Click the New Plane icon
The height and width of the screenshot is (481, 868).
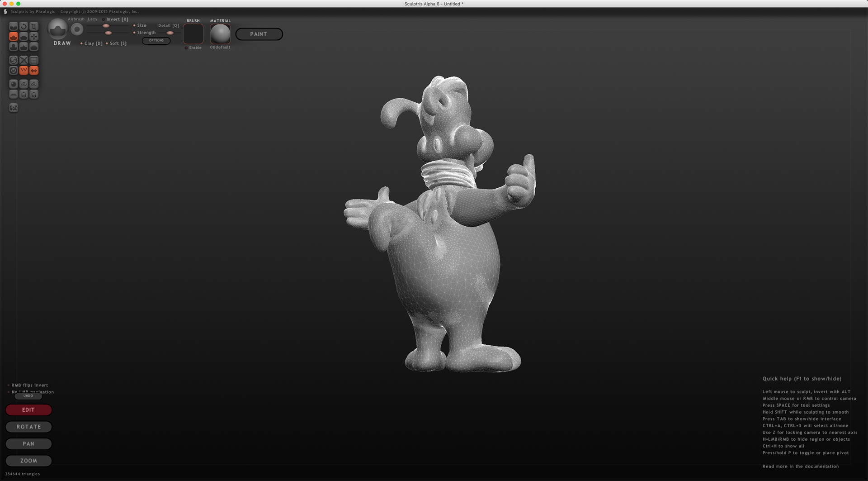point(14,94)
